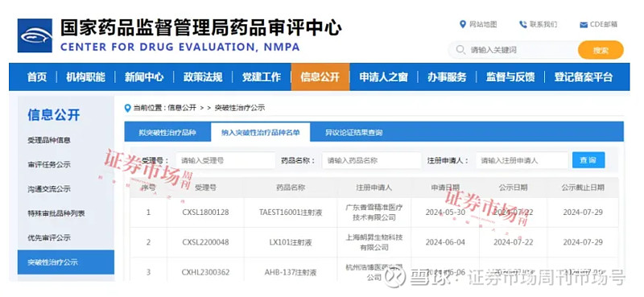Click the search magnifier icon

click(460, 50)
